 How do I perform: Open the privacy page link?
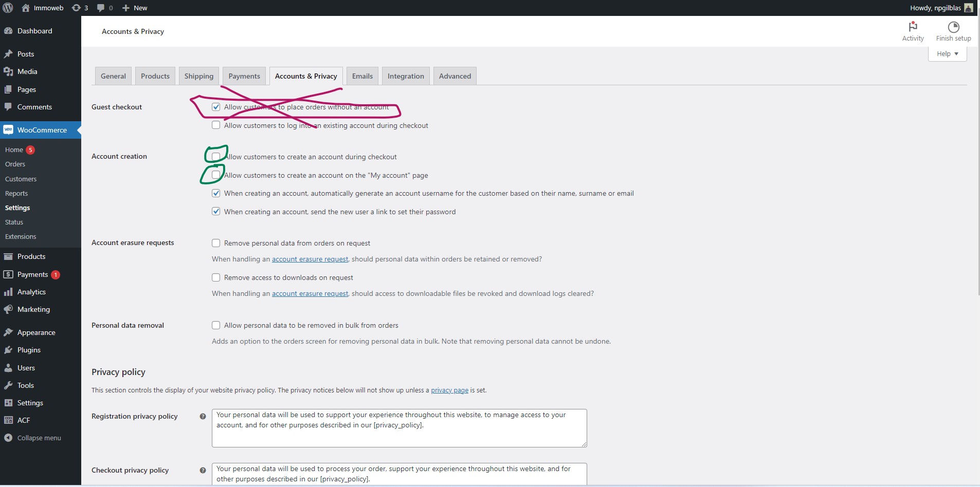[x=449, y=390]
